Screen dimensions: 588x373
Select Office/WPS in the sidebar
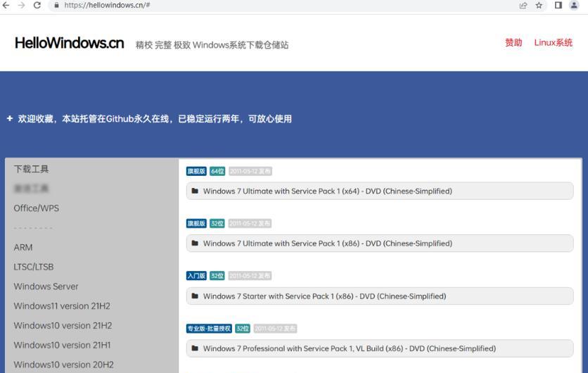coord(37,208)
